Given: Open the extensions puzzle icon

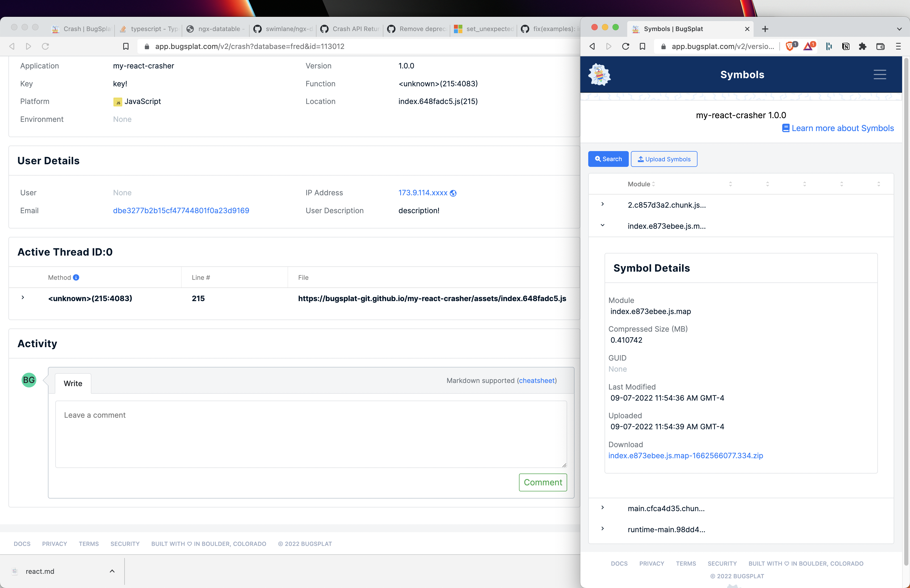Looking at the screenshot, I should click(x=863, y=47).
